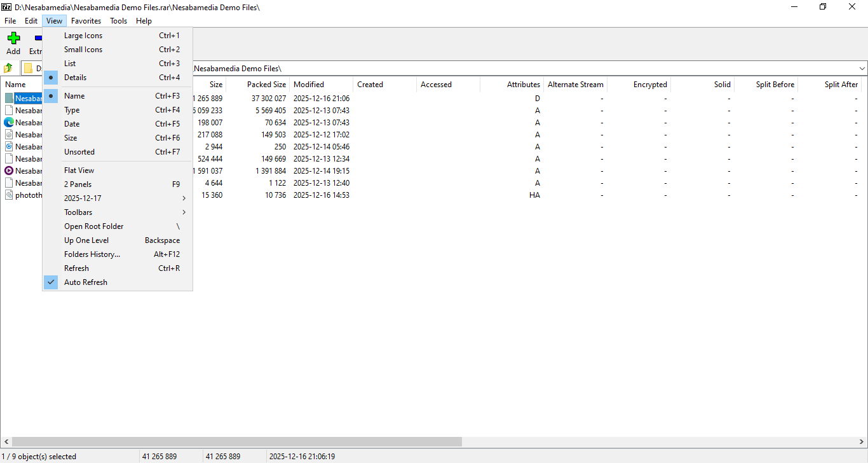
Task: Choose Large Icons view mode
Action: pyautogui.click(x=83, y=36)
